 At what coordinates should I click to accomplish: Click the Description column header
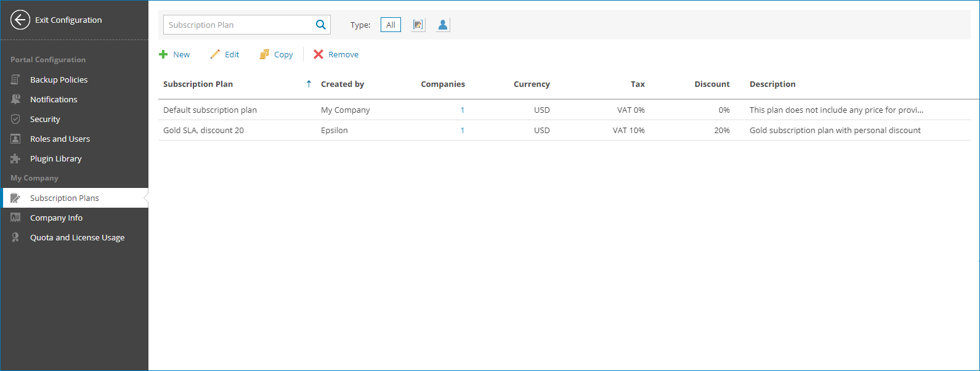[x=772, y=84]
